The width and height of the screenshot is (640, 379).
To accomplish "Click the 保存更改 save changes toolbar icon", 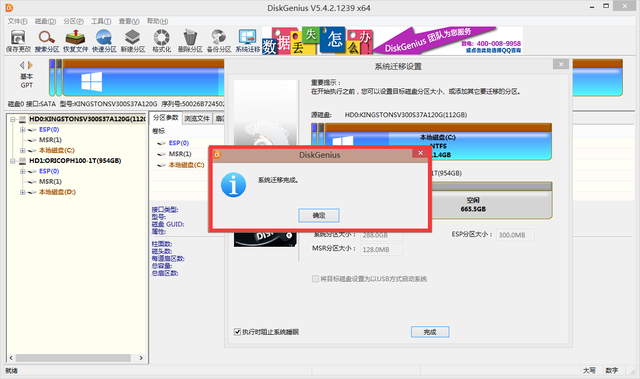I will (x=18, y=41).
